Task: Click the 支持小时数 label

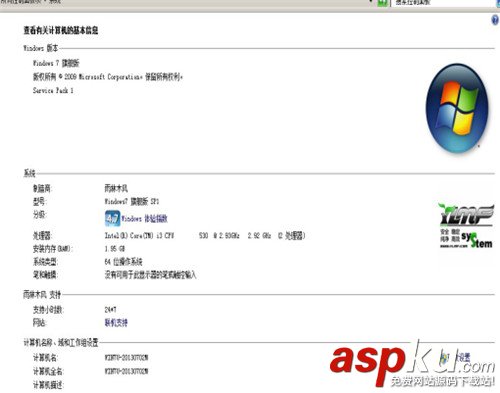Action: click(48, 310)
